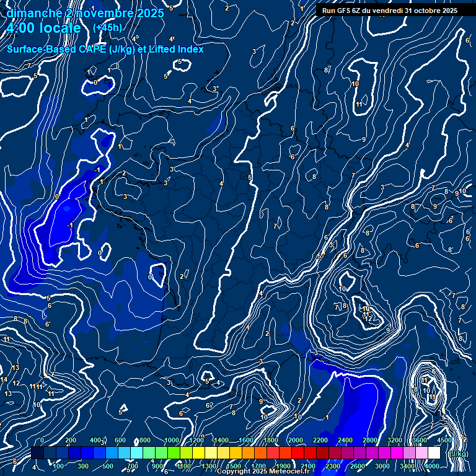Viewport: 476px width, 476px height.
Task: Click the '4500' legend scale label
Action: 444,440
